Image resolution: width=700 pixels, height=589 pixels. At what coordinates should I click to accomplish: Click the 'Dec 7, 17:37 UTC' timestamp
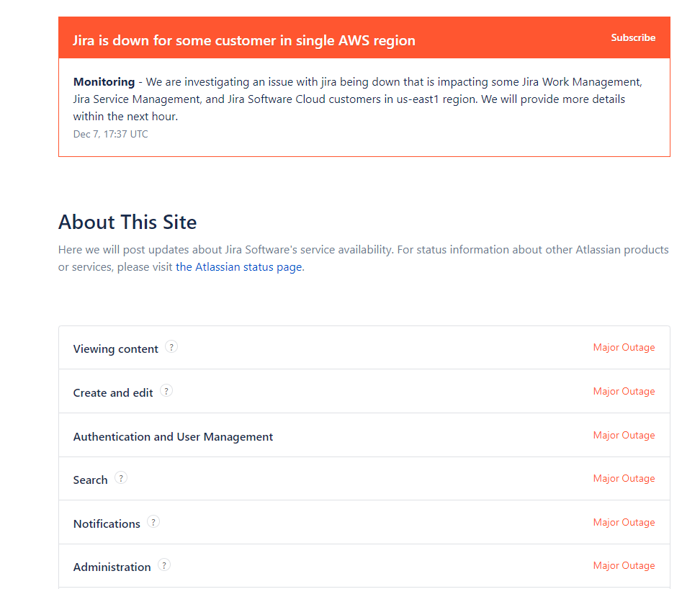[110, 135]
